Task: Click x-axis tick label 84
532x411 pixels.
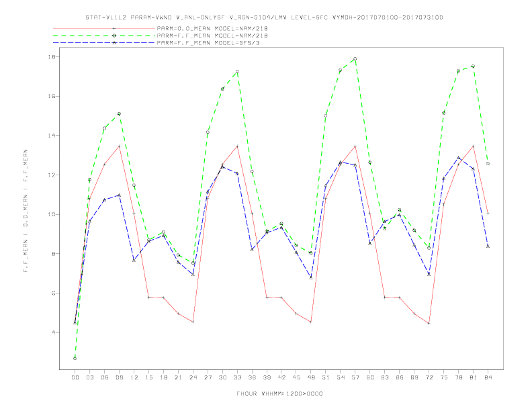Action: click(488, 377)
